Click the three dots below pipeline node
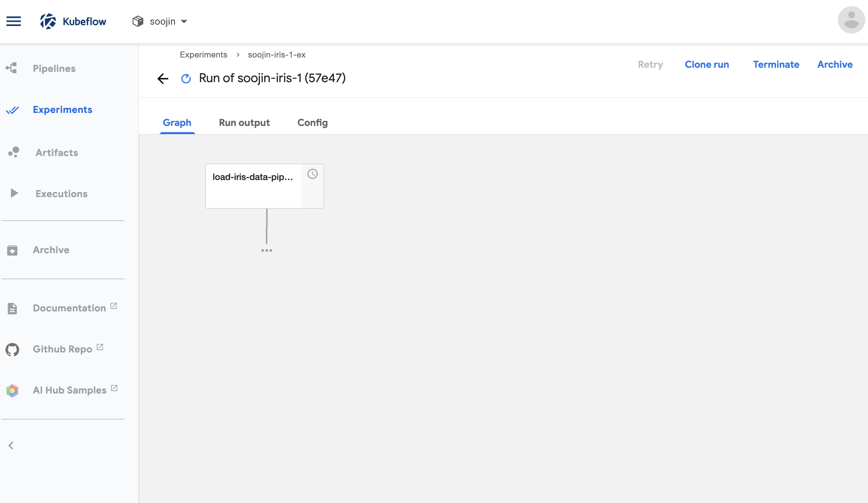 [x=267, y=250]
